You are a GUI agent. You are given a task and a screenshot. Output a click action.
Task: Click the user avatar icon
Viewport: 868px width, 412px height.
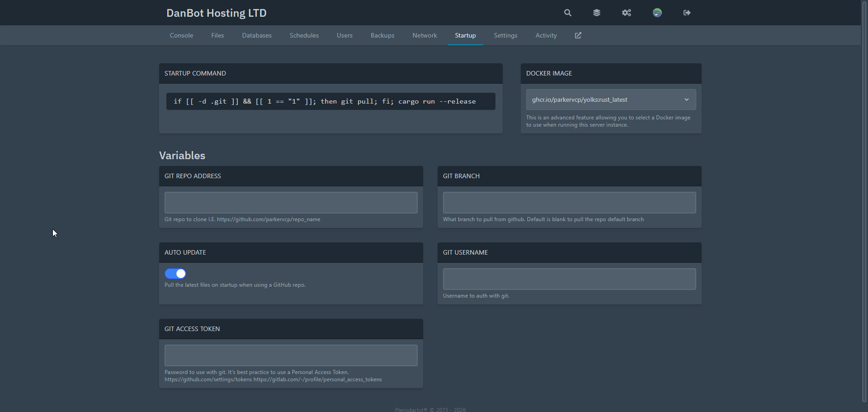pyautogui.click(x=657, y=13)
